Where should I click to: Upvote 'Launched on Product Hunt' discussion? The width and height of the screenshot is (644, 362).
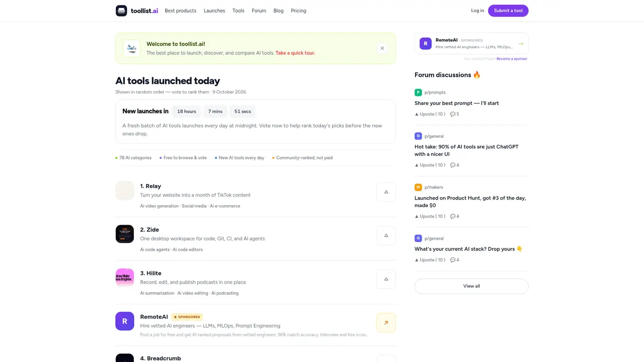point(430,216)
